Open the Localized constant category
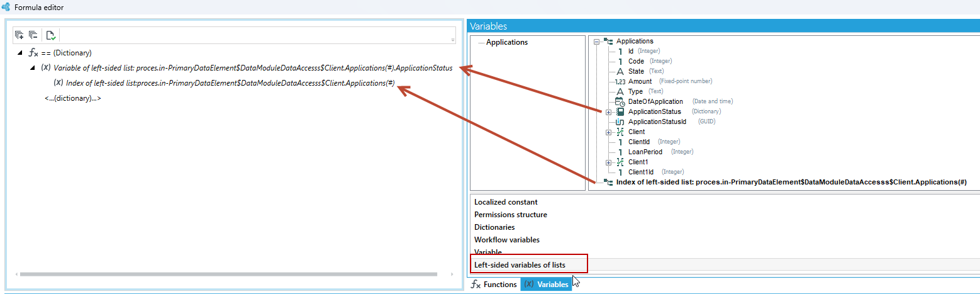980x294 pixels. 506,202
